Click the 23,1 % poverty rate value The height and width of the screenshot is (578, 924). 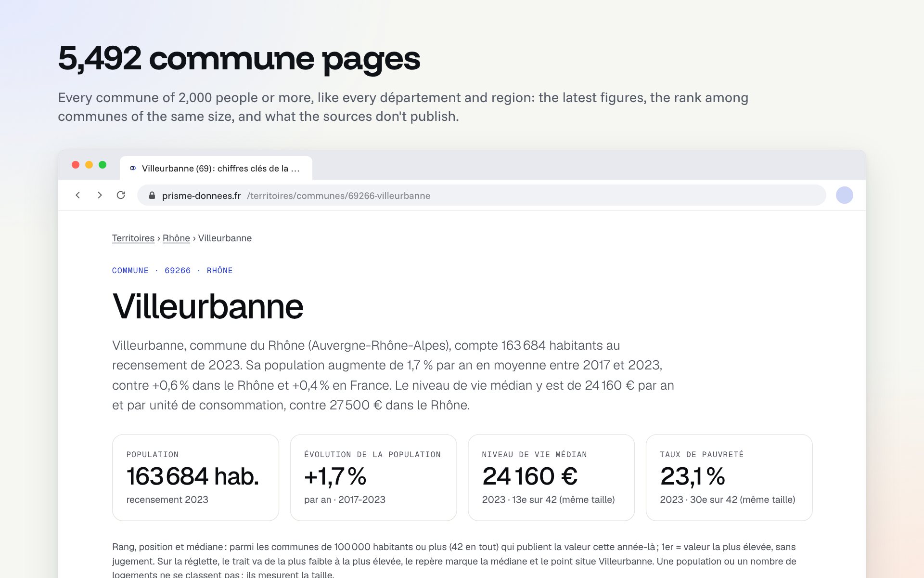pyautogui.click(x=693, y=476)
